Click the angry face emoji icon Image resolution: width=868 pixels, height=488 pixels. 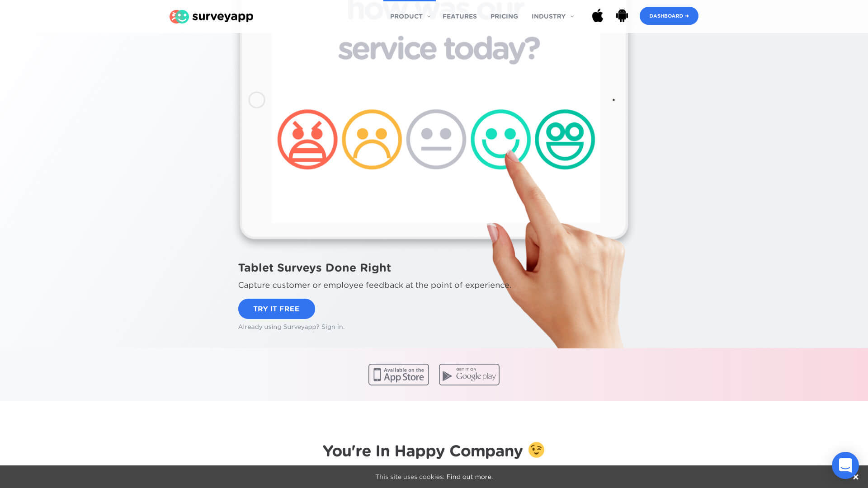[x=307, y=140]
